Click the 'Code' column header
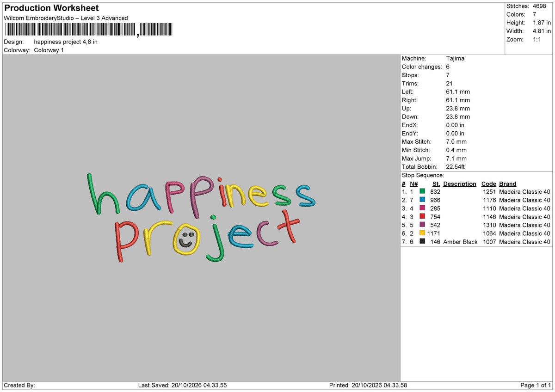 click(488, 184)
